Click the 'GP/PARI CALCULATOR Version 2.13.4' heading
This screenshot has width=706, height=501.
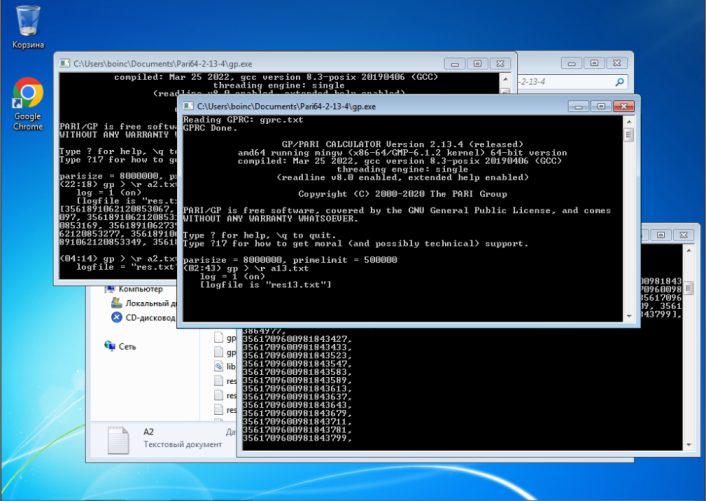coord(403,144)
